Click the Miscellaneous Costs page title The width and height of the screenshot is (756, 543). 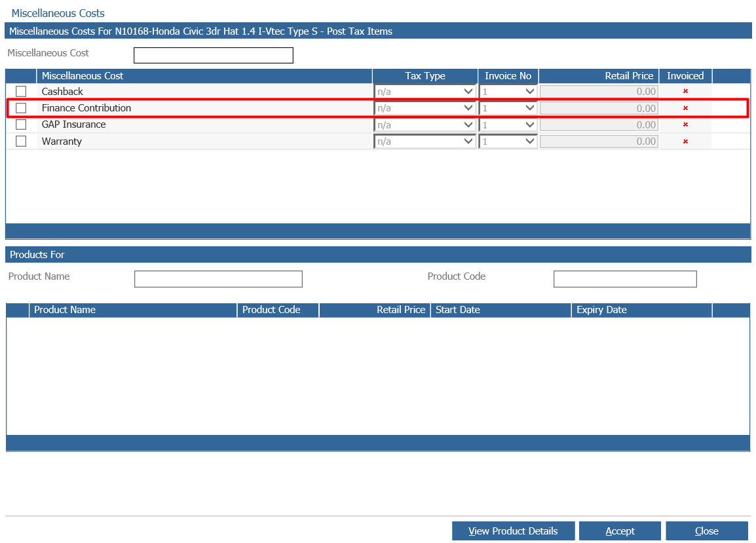tap(58, 13)
